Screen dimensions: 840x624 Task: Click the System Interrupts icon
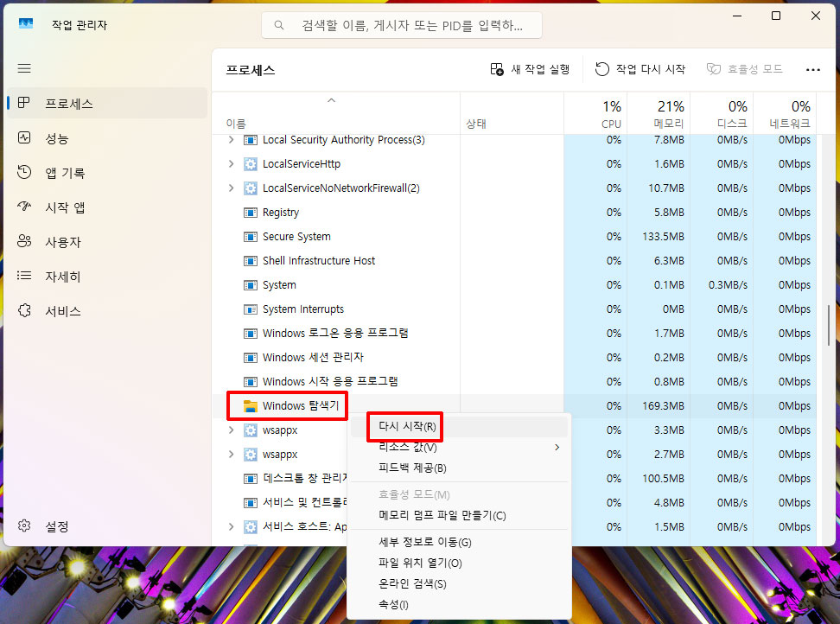pos(250,309)
